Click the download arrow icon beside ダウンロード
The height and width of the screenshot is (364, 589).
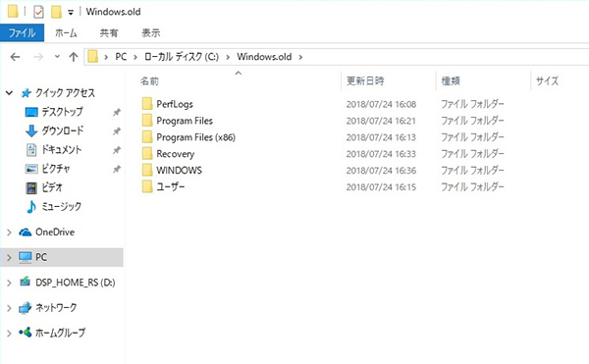pos(31,130)
